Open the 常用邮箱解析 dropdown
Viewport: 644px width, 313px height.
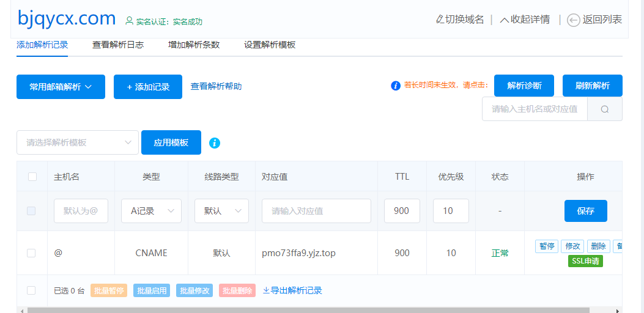click(61, 87)
